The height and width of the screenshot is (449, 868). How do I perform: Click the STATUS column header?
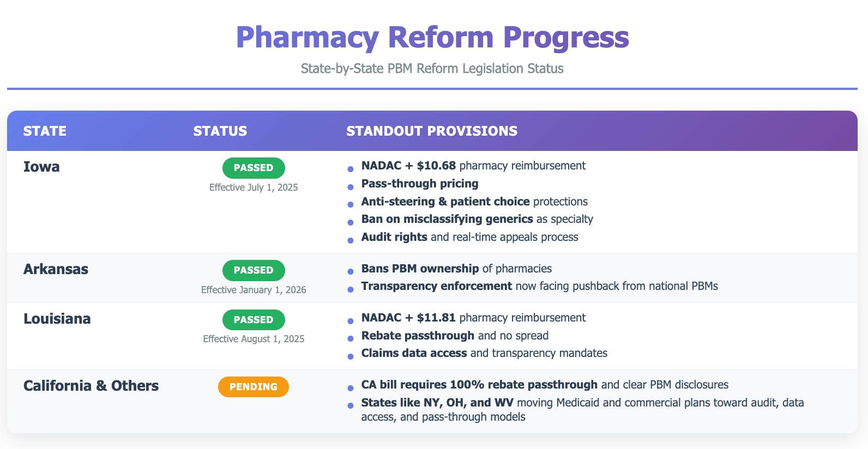pyautogui.click(x=220, y=131)
